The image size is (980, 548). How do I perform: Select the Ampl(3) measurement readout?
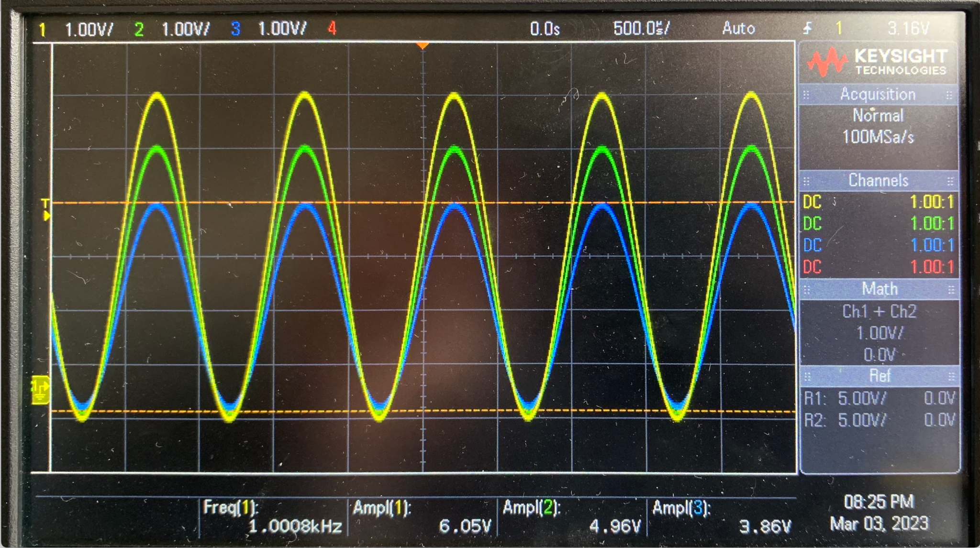tap(721, 517)
